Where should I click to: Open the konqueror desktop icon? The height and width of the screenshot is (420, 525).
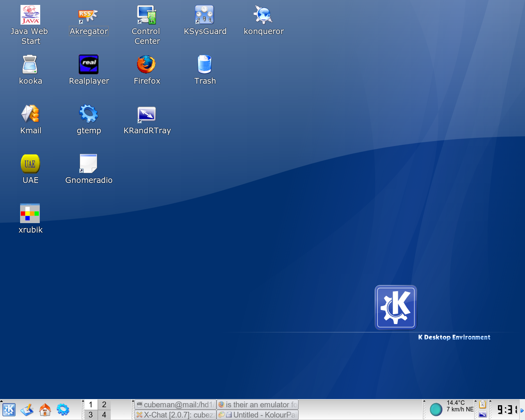[263, 15]
